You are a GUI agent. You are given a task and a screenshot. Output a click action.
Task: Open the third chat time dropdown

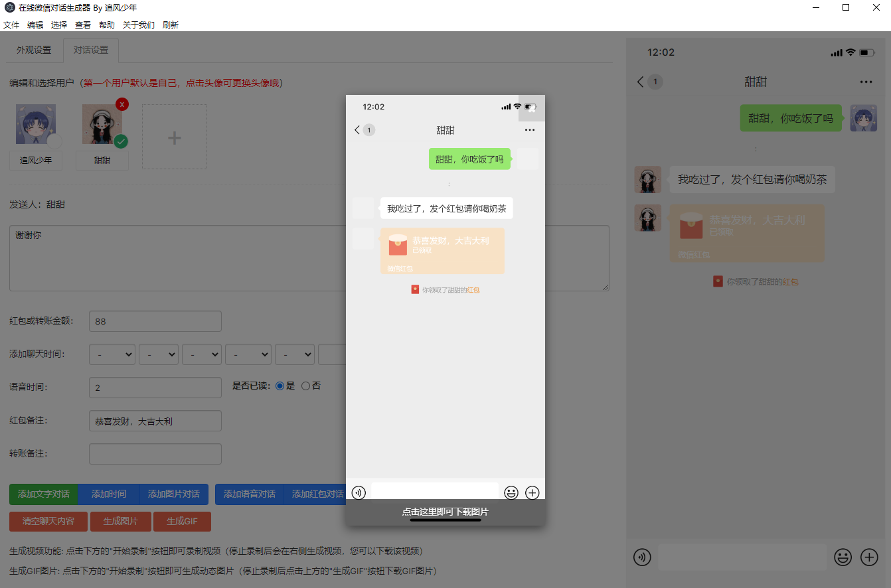pyautogui.click(x=202, y=355)
